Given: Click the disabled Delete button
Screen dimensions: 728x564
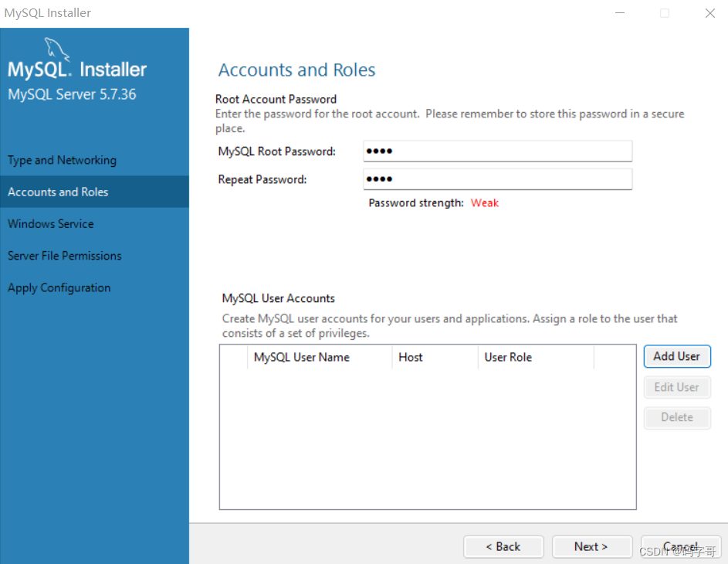Looking at the screenshot, I should point(677,417).
